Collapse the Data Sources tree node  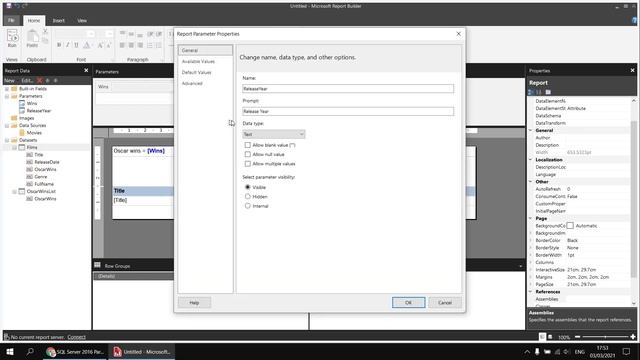pyautogui.click(x=7, y=126)
